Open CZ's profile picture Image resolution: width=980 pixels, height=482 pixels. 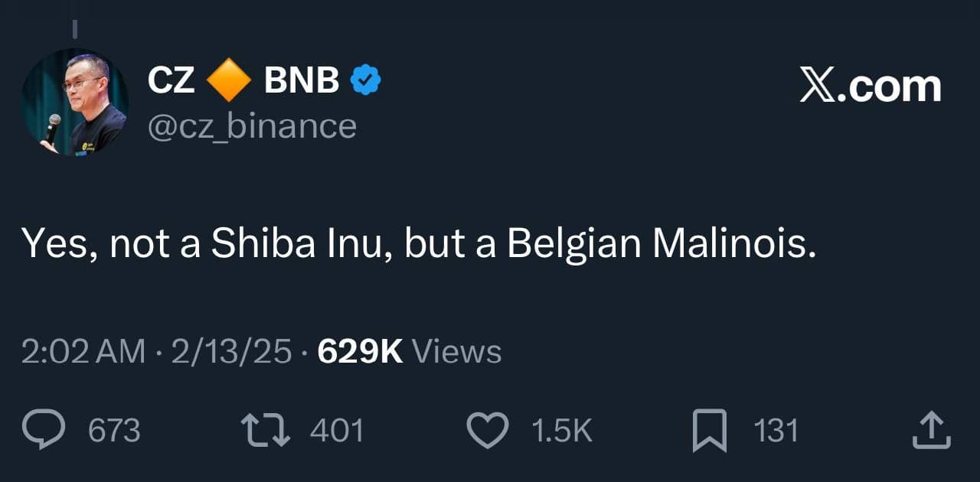74,99
